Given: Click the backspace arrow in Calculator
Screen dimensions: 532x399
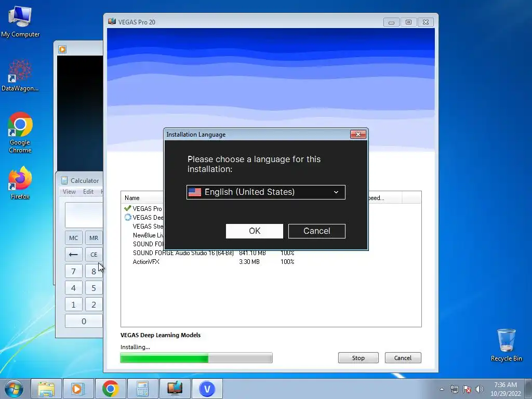Looking at the screenshot, I should pyautogui.click(x=74, y=255).
